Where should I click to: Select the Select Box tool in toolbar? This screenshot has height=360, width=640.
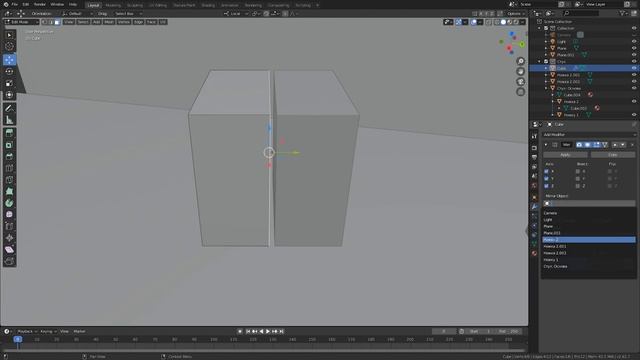click(9, 35)
